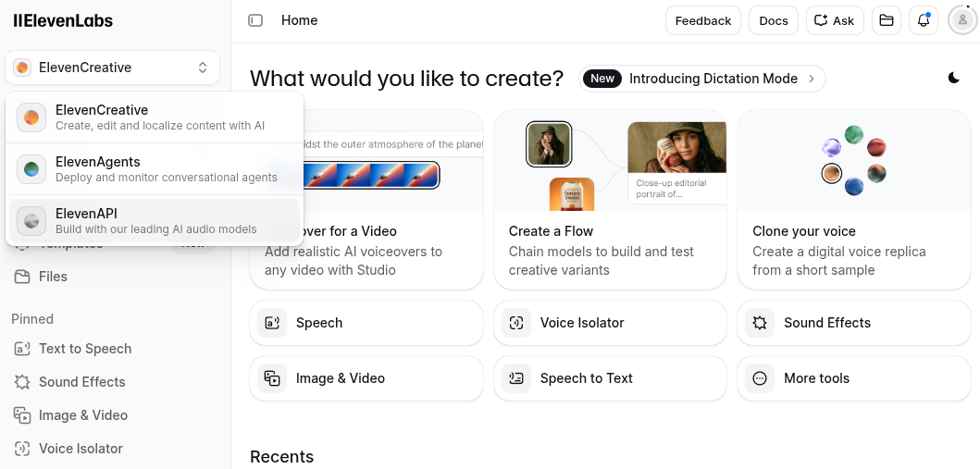Screen dimensions: 980x469
Task: Click the Recents heading
Action: click(x=282, y=457)
